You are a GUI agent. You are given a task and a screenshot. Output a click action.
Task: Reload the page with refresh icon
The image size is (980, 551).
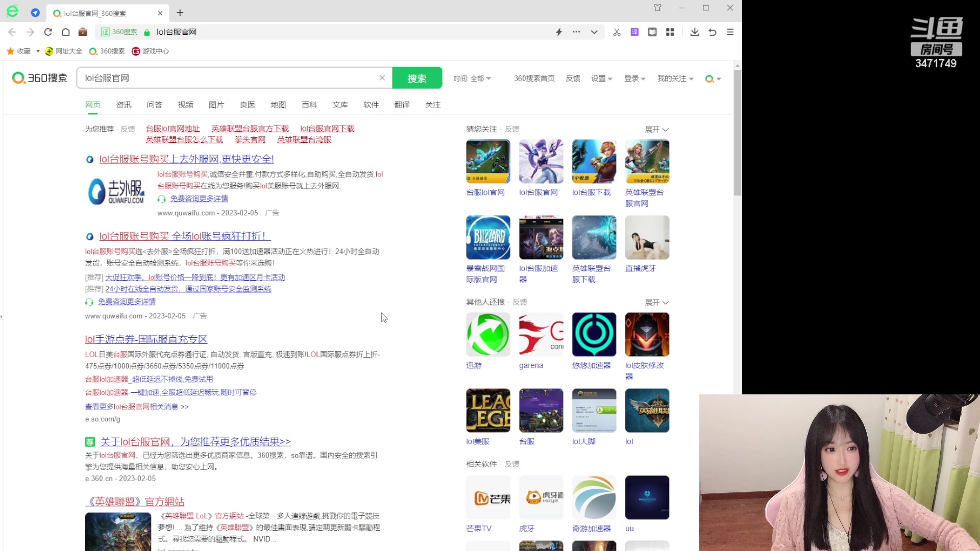[x=48, y=32]
